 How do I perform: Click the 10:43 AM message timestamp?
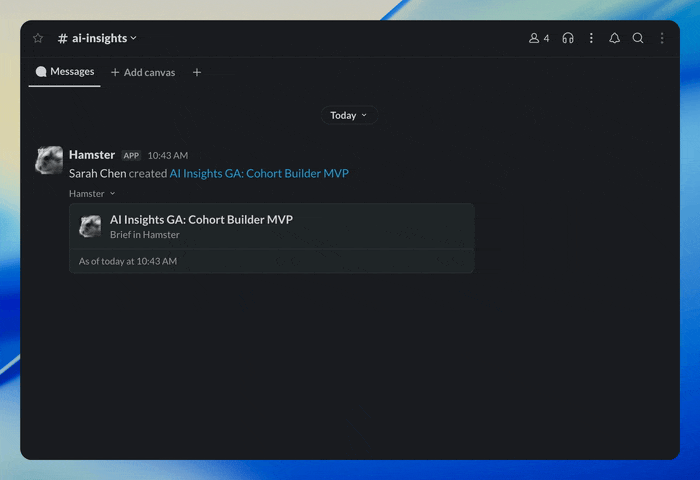tap(168, 155)
